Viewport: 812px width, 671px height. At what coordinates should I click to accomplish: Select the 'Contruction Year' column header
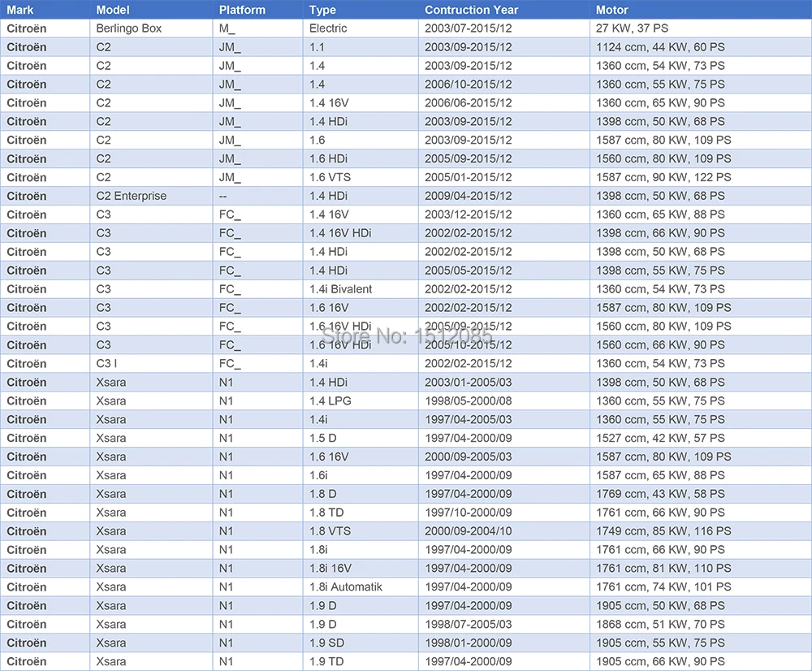(x=504, y=10)
